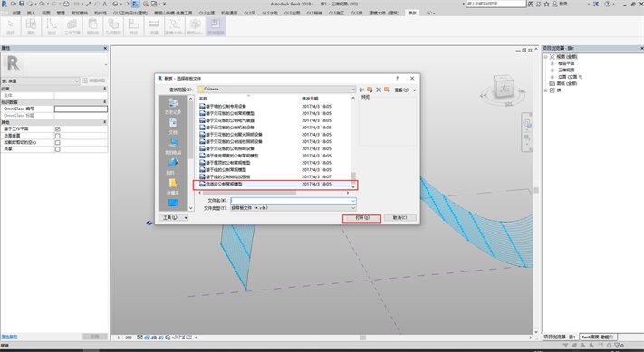
Task: Open the 创建 ribbon tab
Action: point(16,14)
